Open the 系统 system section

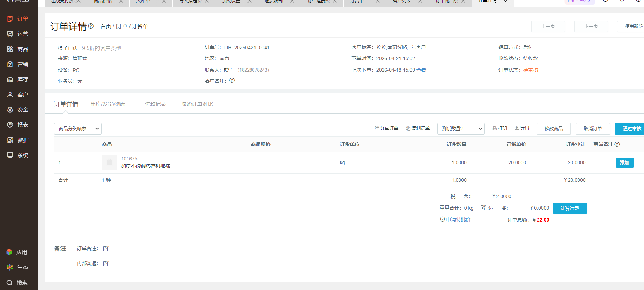[x=18, y=155]
